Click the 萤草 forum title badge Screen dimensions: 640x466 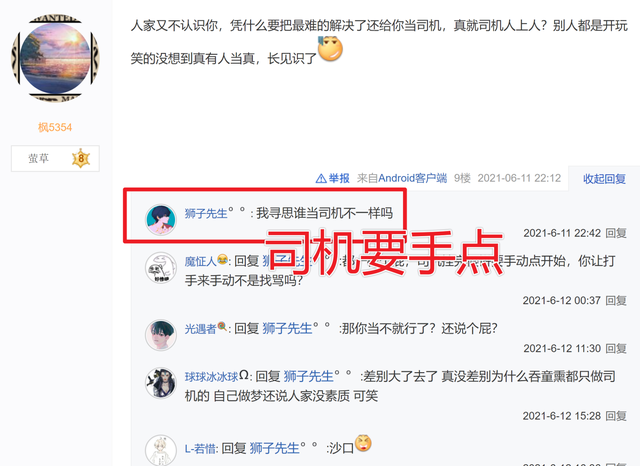click(55, 158)
